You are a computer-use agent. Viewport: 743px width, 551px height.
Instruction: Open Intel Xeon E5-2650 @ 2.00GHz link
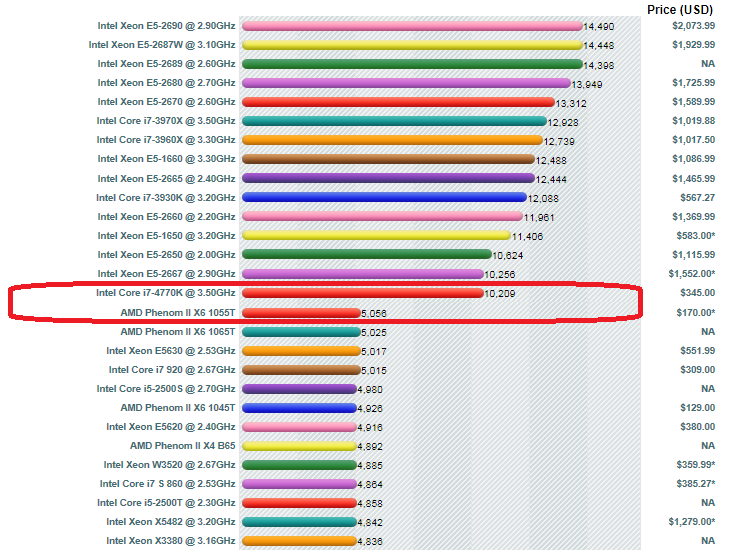[x=166, y=254]
